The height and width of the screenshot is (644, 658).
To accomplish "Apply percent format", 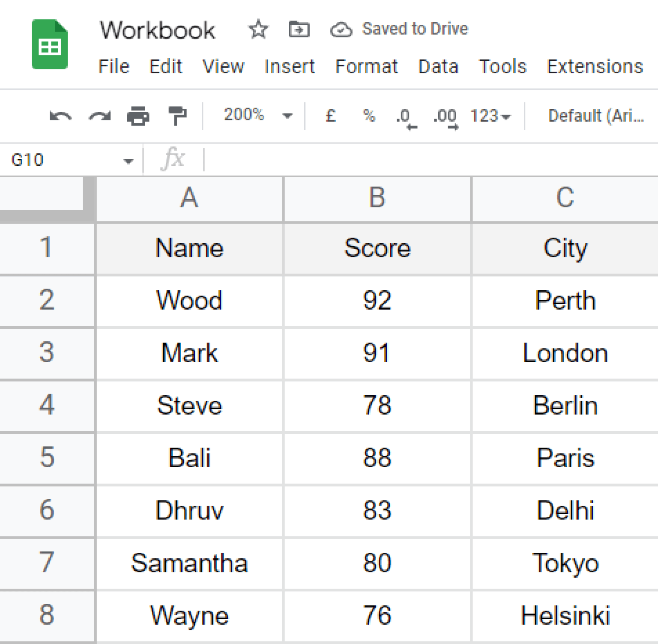I will click(369, 116).
